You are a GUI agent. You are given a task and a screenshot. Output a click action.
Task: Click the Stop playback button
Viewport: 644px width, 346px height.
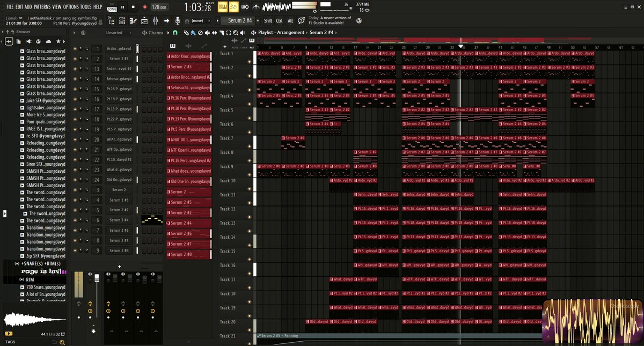[134, 7]
